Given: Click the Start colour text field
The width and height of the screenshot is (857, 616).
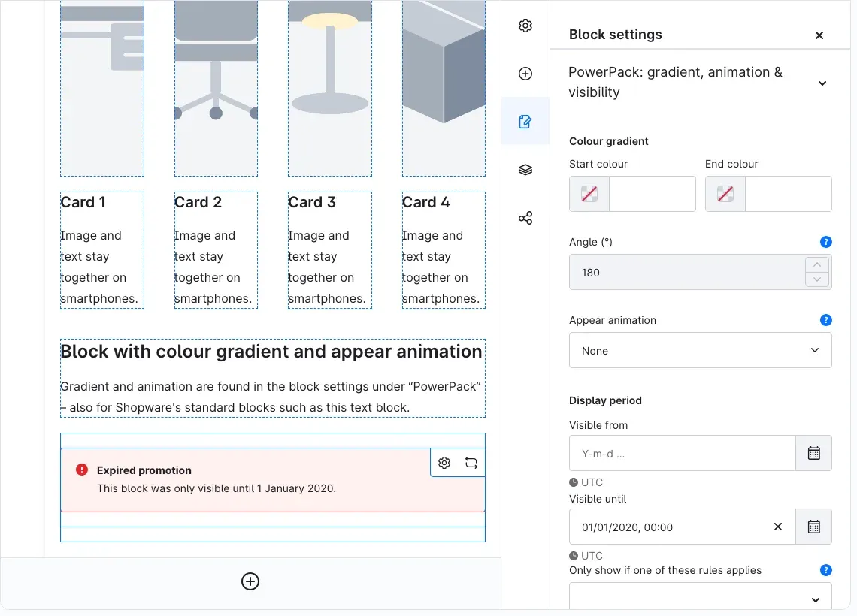Looking at the screenshot, I should 652,194.
